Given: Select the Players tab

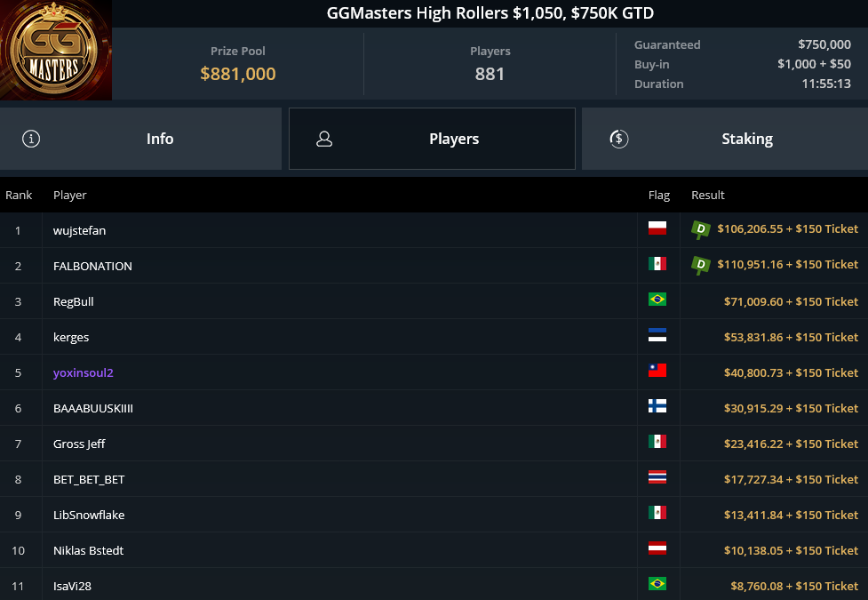Looking at the screenshot, I should [432, 139].
